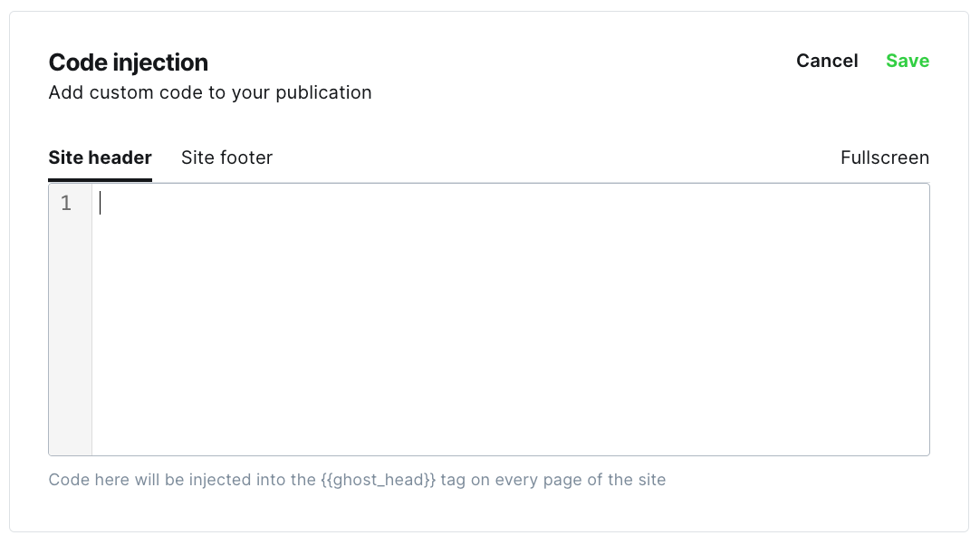Select the Site header tab

pyautogui.click(x=100, y=158)
